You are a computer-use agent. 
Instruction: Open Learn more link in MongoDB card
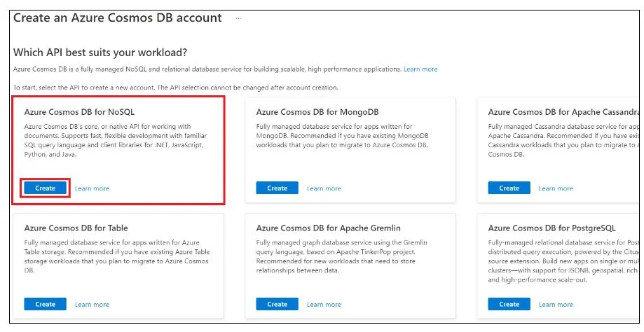pyautogui.click(x=324, y=188)
